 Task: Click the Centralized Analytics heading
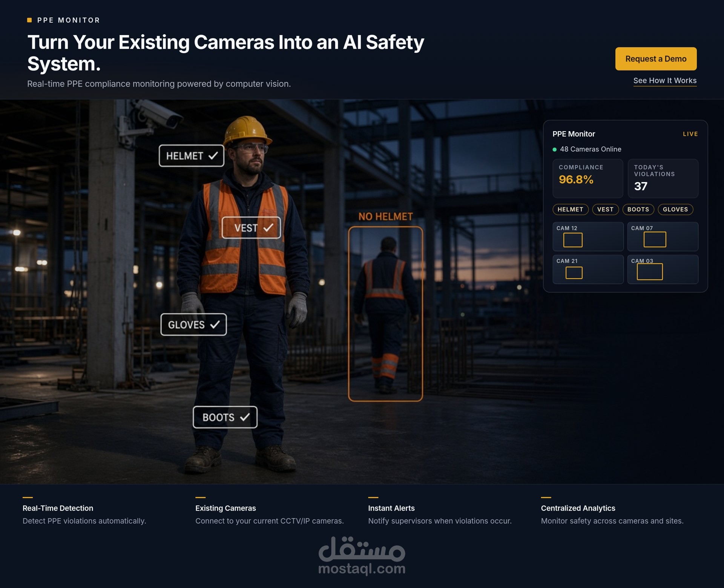(x=578, y=508)
